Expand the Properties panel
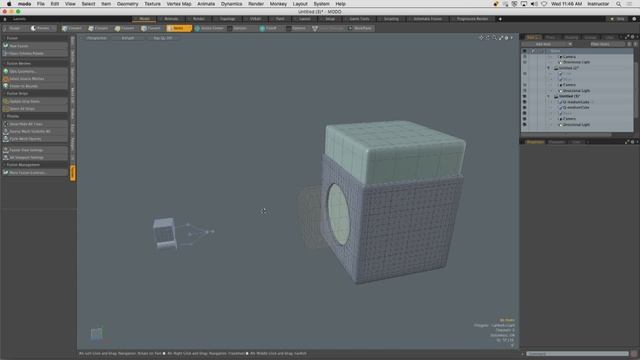 627,142
